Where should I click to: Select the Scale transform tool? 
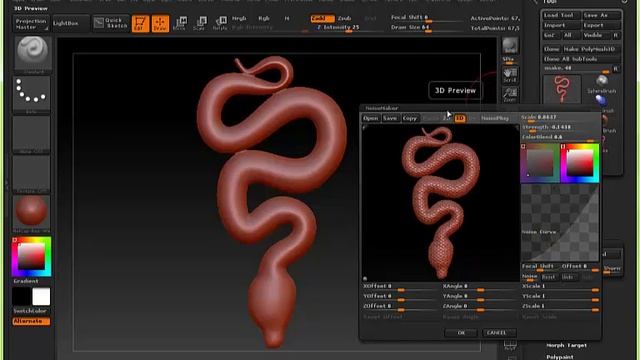pyautogui.click(x=200, y=23)
